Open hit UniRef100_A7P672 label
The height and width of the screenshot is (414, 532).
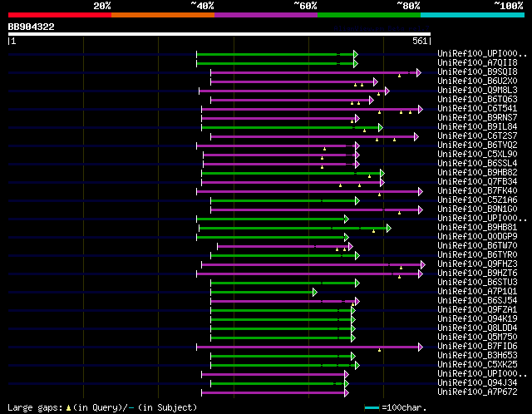tap(477, 392)
